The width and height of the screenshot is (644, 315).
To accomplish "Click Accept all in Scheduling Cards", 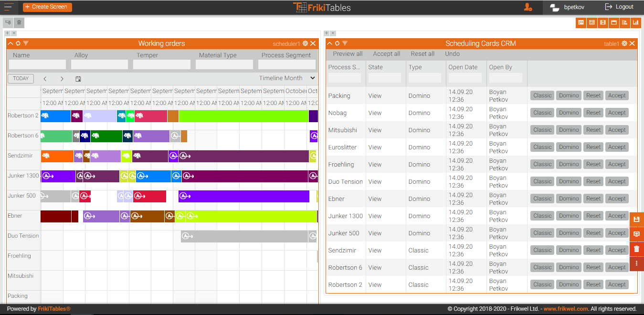I will (386, 54).
